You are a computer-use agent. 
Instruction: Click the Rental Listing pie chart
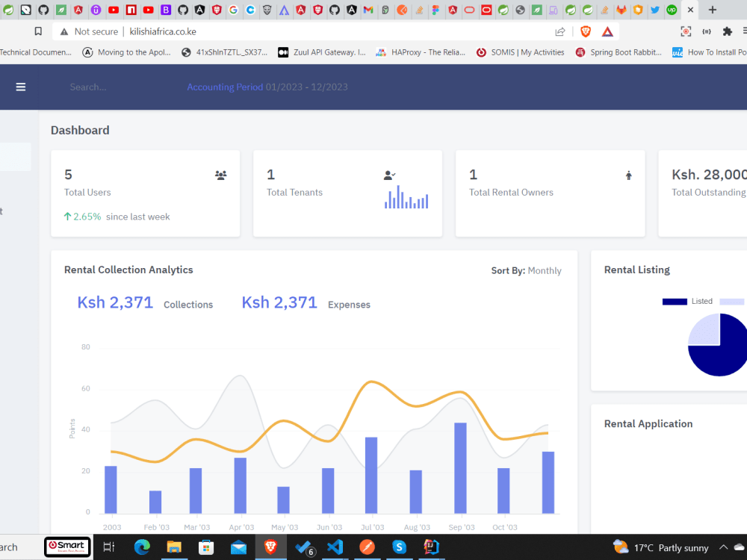(x=717, y=345)
